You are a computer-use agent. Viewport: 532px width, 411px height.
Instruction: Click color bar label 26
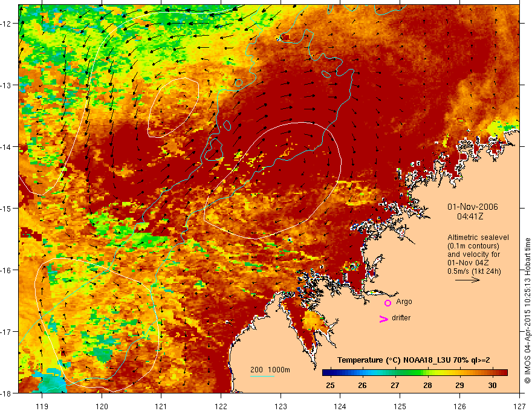coord(362,386)
